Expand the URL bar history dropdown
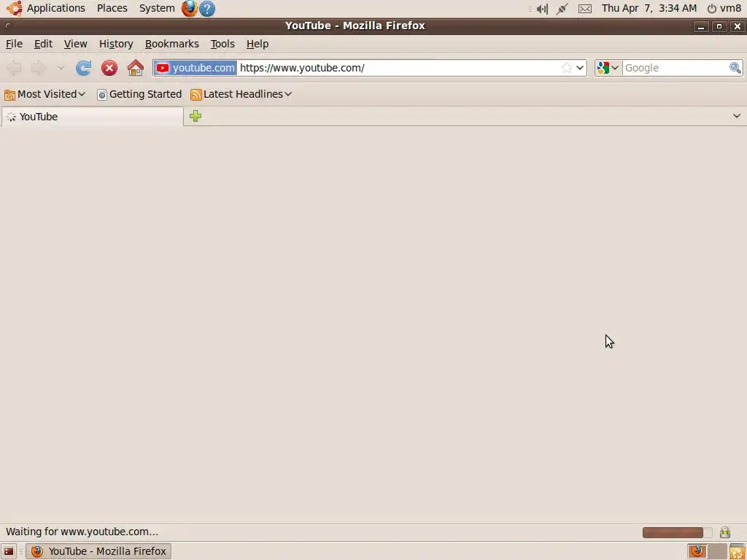This screenshot has height=560, width=747. tap(580, 68)
